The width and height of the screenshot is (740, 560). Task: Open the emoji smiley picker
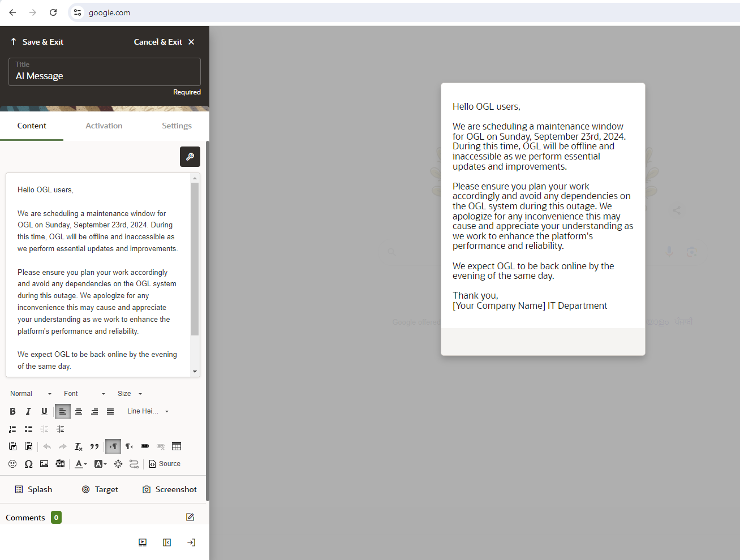(x=12, y=464)
